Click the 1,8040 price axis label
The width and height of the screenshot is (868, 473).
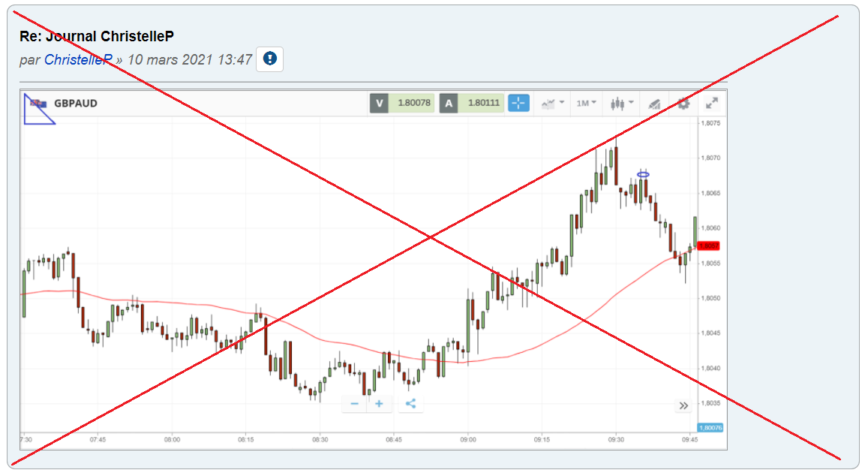(x=710, y=369)
